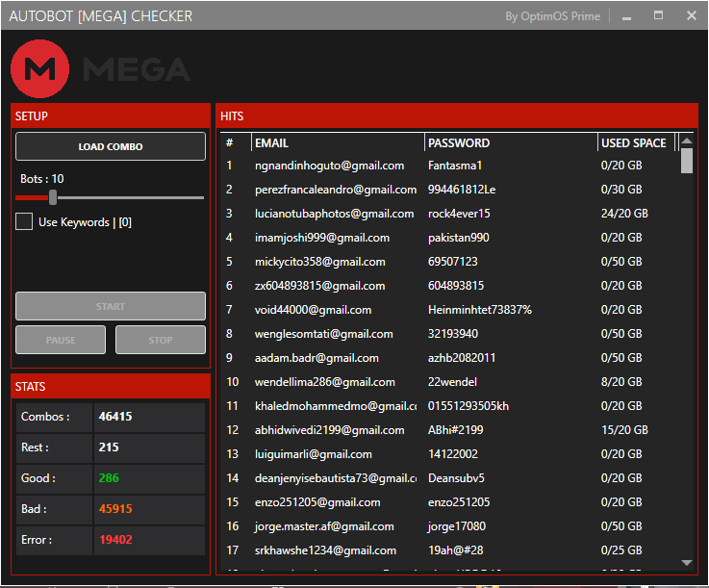Sort by the PASSWORD column header
This screenshot has height=588, width=709.
511,143
